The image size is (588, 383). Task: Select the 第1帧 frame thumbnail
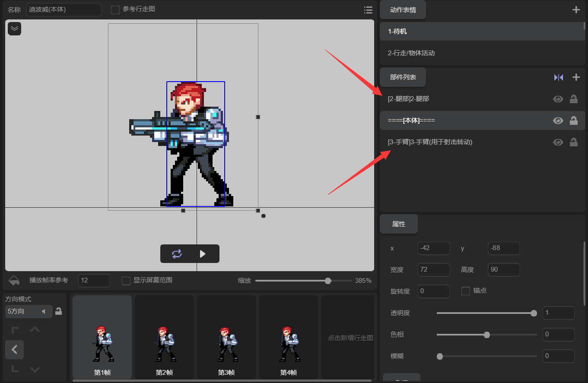pyautogui.click(x=102, y=338)
